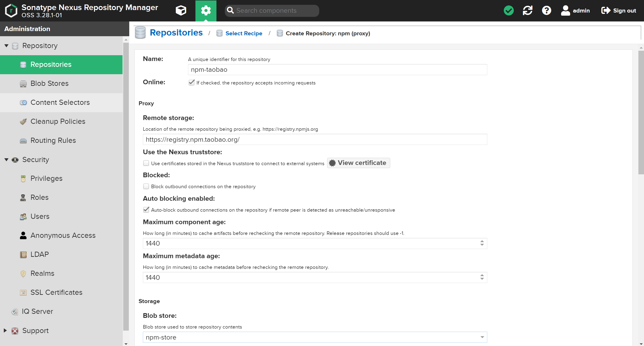Screen dimensions: 644x346
Task: Click the large Repositories breadcrumb database icon
Action: coord(140,32)
